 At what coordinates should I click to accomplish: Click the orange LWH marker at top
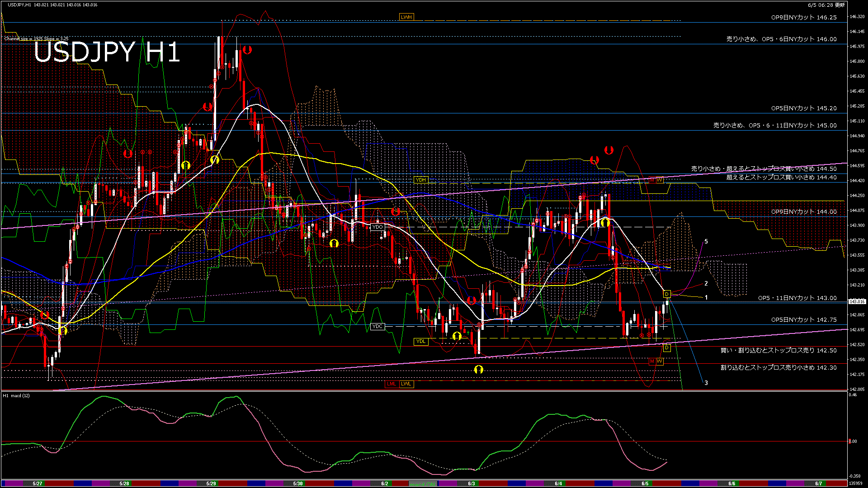point(406,17)
